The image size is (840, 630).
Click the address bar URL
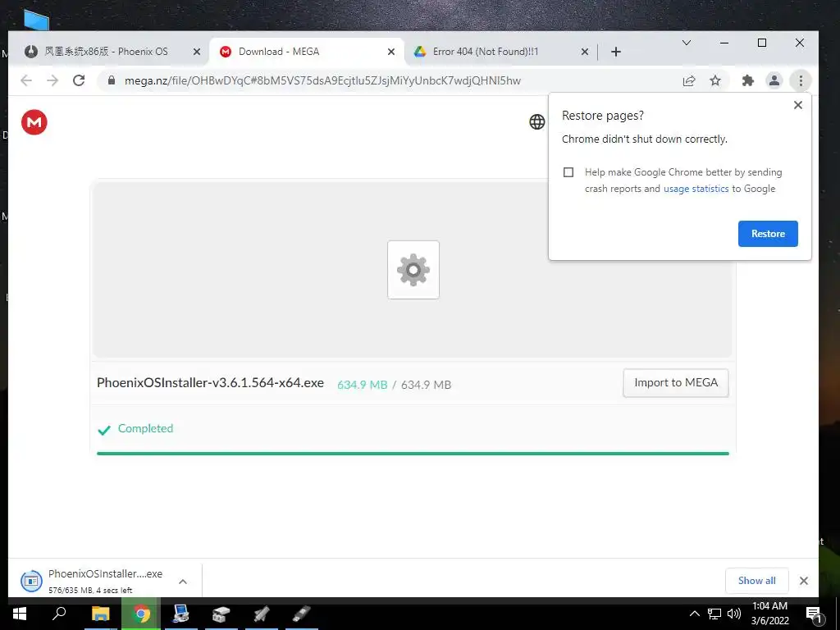click(x=322, y=81)
